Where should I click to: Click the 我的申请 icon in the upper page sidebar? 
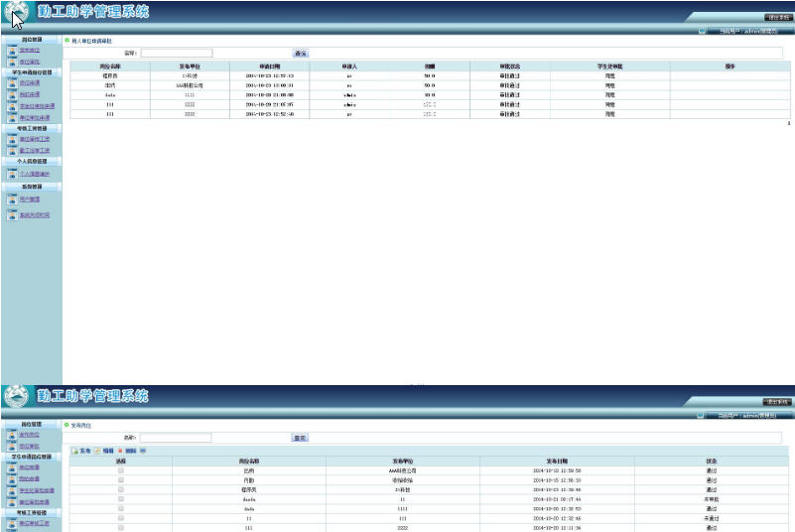[12, 94]
